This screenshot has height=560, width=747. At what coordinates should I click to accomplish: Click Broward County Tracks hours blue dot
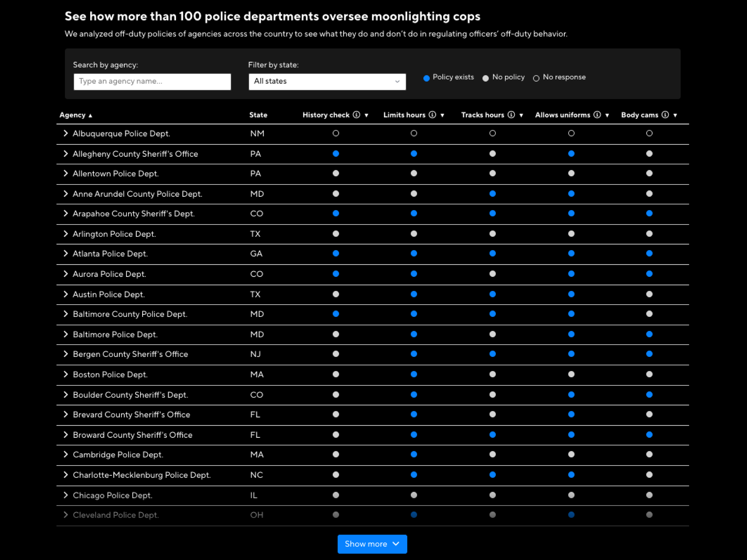[492, 434]
